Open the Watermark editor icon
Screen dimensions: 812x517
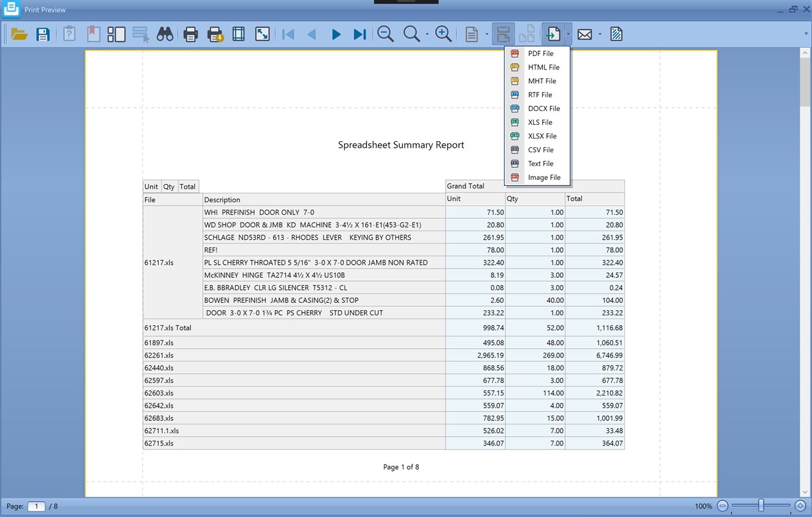coord(616,34)
